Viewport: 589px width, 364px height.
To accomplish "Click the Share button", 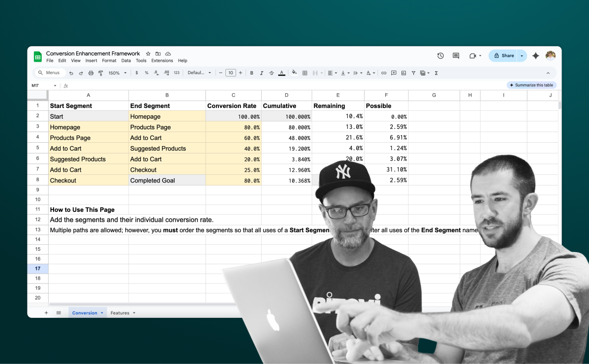I will pyautogui.click(x=507, y=55).
